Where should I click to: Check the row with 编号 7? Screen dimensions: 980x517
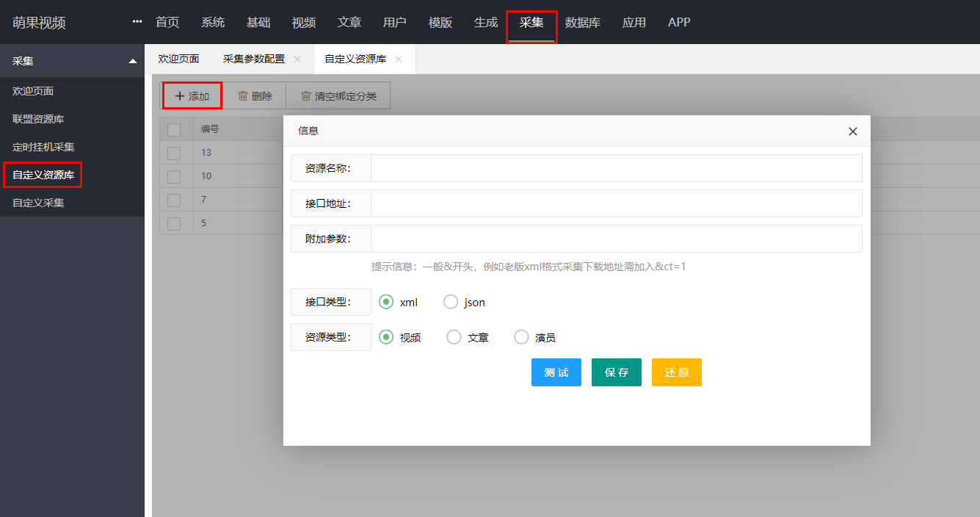pos(174,200)
